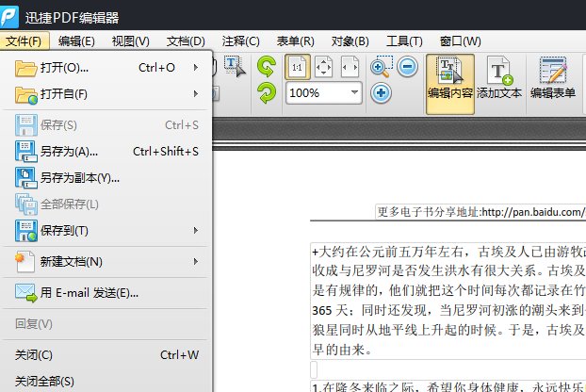The height and width of the screenshot is (392, 586).
Task: Choose 打开自(F) menu entry
Action: [106, 94]
